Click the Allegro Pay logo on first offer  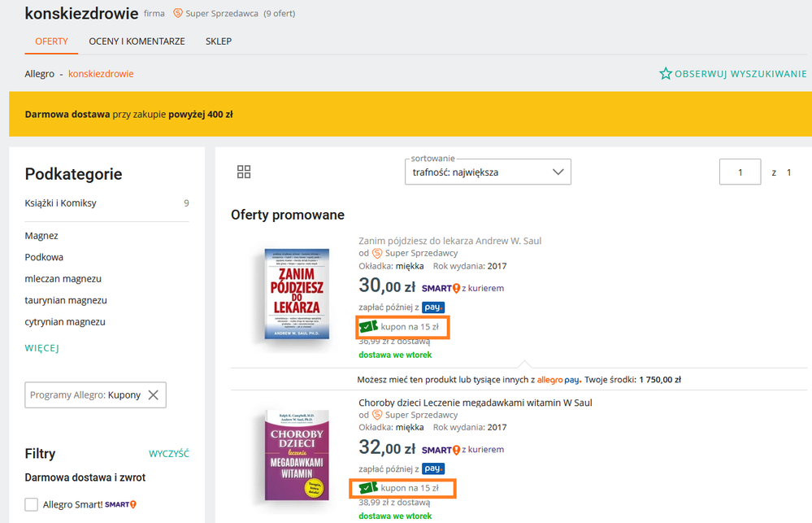tap(433, 307)
